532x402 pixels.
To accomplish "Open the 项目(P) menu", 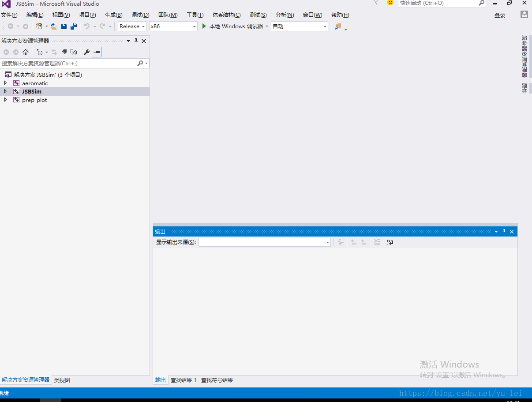I will click(x=87, y=15).
